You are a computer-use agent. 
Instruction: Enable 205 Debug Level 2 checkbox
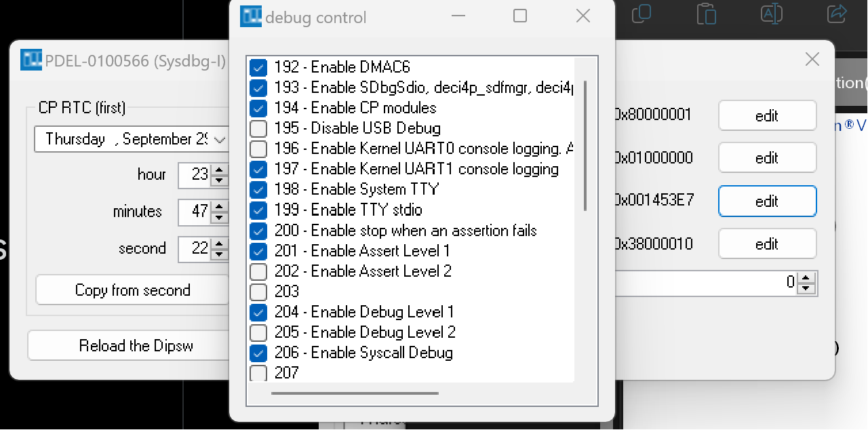tap(258, 332)
